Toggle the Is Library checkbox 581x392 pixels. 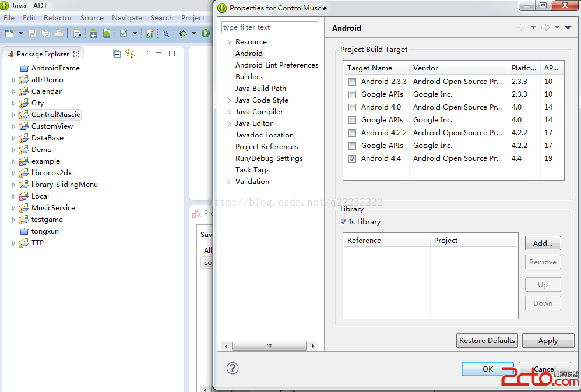(x=343, y=222)
